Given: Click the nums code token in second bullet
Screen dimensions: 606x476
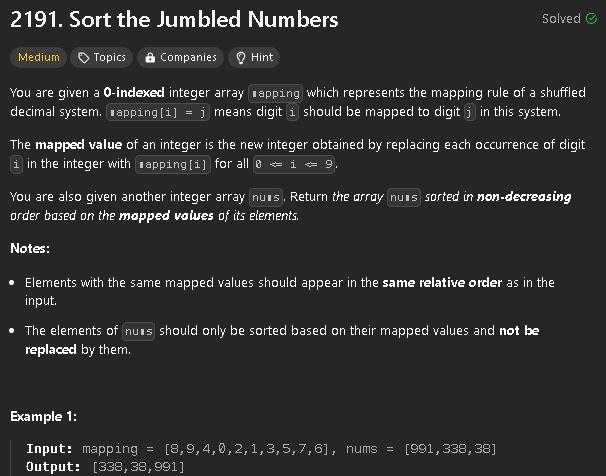Looking at the screenshot, I should [x=139, y=331].
